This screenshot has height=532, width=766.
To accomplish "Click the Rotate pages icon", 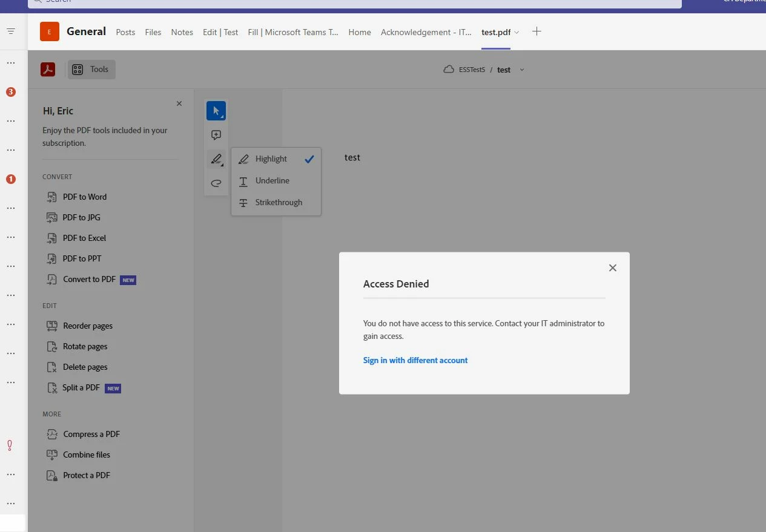I will (x=52, y=346).
